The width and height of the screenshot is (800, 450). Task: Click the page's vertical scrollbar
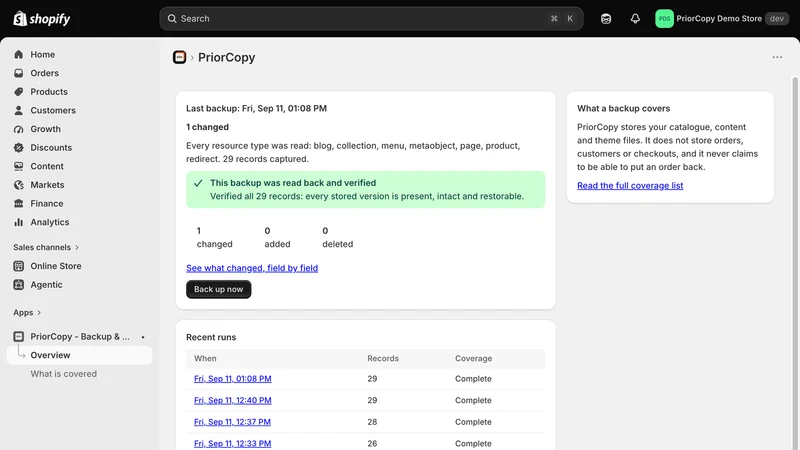(x=795, y=263)
